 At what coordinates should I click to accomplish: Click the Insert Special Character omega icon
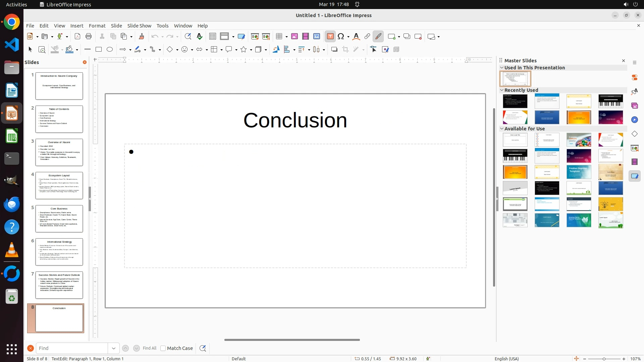click(x=341, y=37)
